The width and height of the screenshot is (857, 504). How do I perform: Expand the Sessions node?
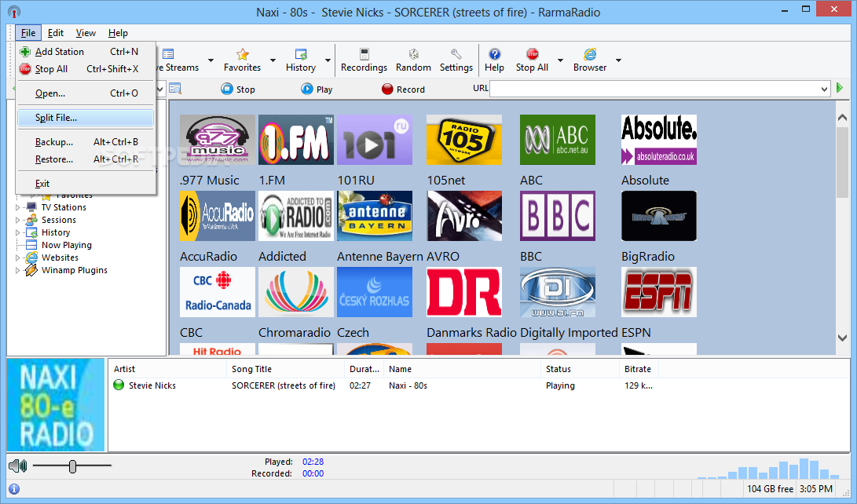(17, 220)
